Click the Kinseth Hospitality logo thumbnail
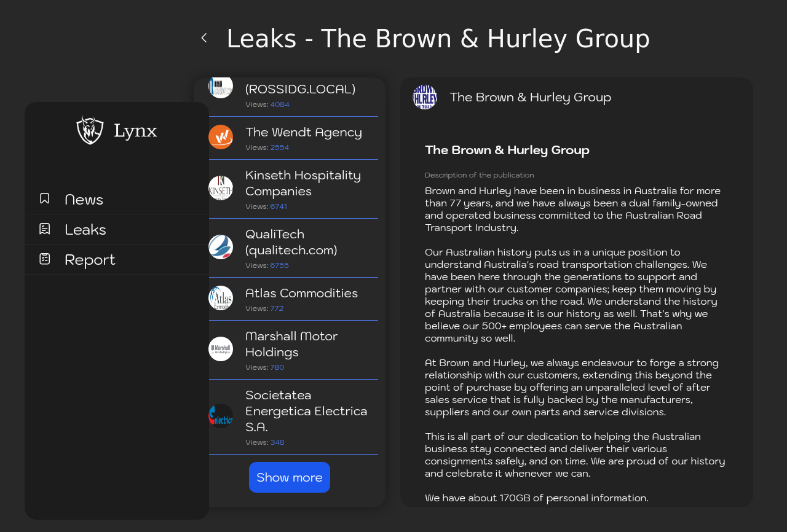This screenshot has height=532, width=787. point(221,188)
